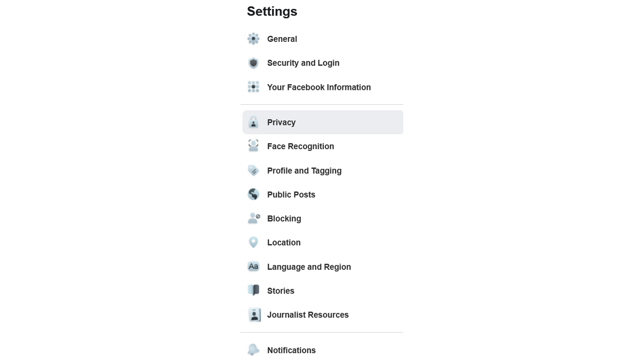
Task: Click the Stories book icon
Action: coord(254,290)
